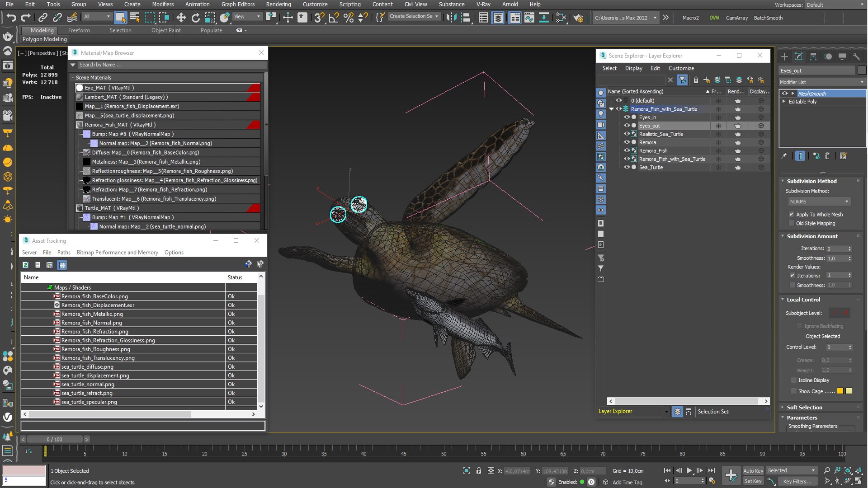
Task: Click the Search by Name field
Action: [172, 65]
